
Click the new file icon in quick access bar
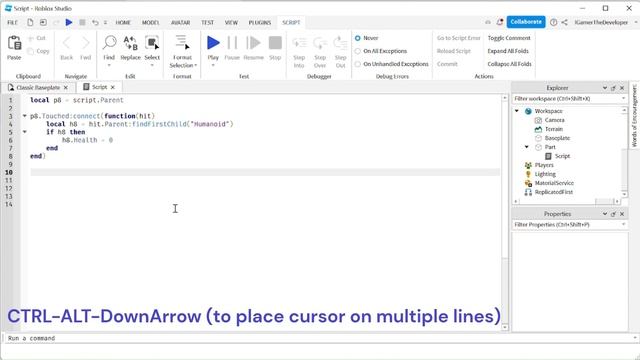tap(30, 22)
